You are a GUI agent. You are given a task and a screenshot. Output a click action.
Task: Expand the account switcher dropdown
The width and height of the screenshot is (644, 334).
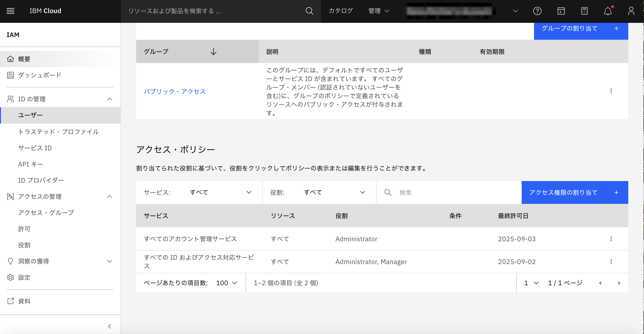[515, 11]
